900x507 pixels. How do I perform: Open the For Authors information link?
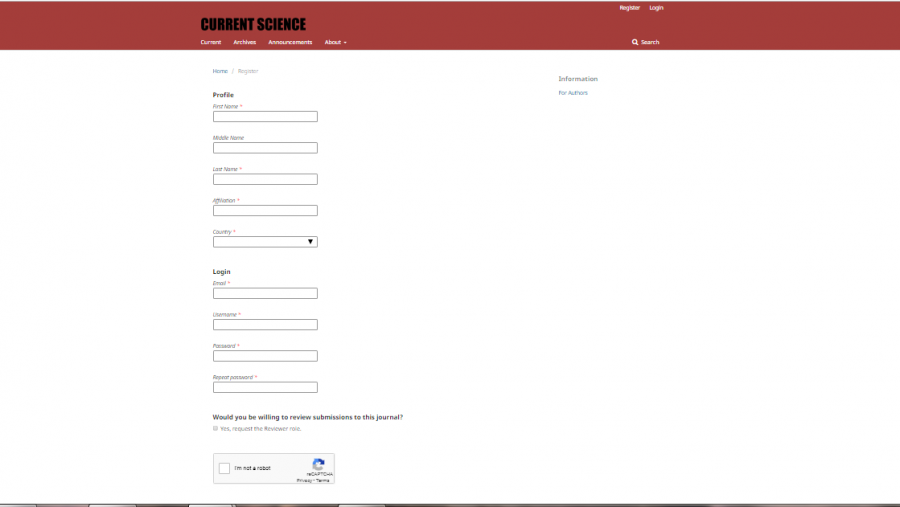tap(573, 93)
